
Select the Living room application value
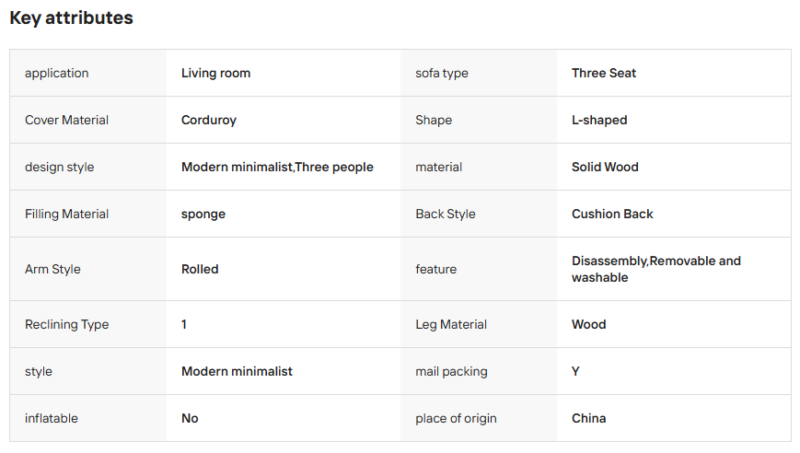(216, 73)
